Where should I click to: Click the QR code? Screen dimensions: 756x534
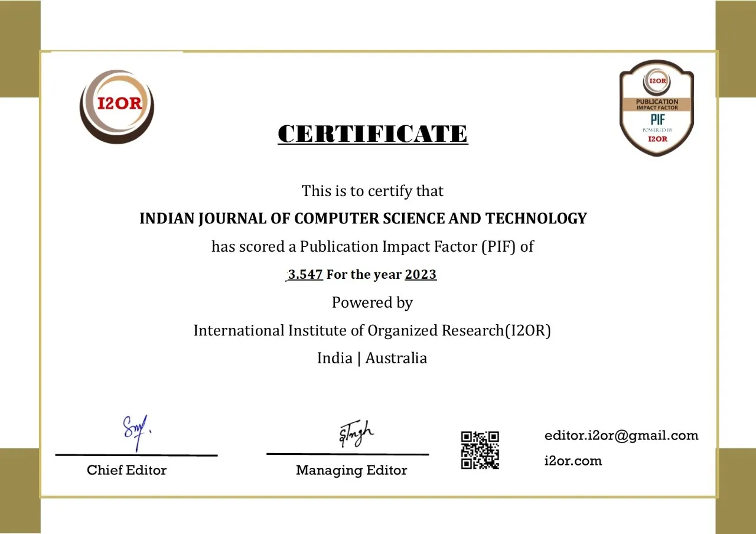coord(480,450)
